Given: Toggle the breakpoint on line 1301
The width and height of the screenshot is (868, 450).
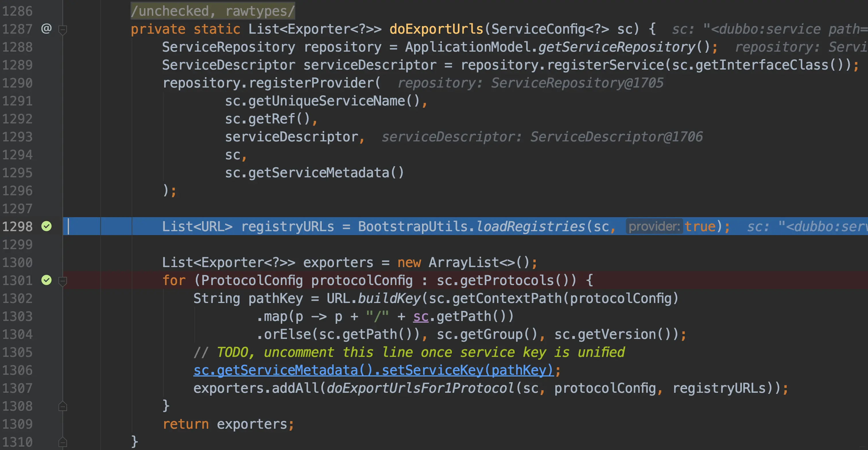Looking at the screenshot, I should point(46,280).
